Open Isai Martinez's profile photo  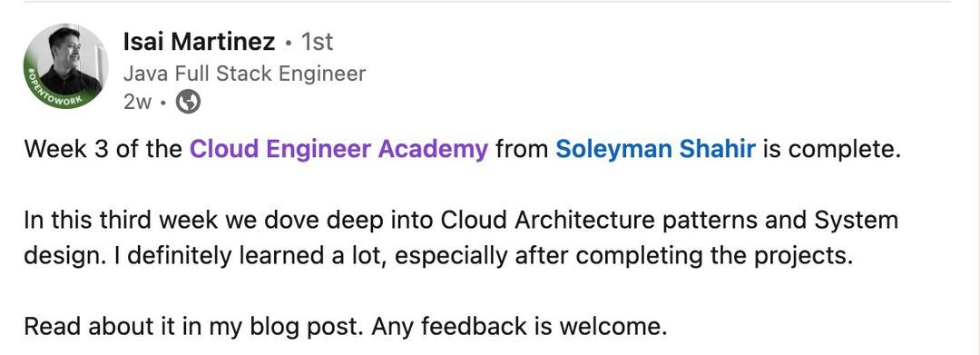click(x=65, y=66)
